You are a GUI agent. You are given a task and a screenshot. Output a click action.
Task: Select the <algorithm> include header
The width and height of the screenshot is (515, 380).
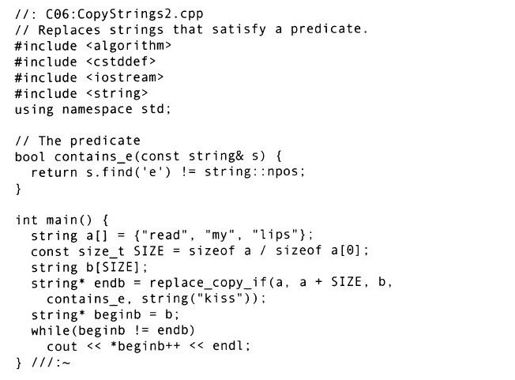tap(129, 45)
